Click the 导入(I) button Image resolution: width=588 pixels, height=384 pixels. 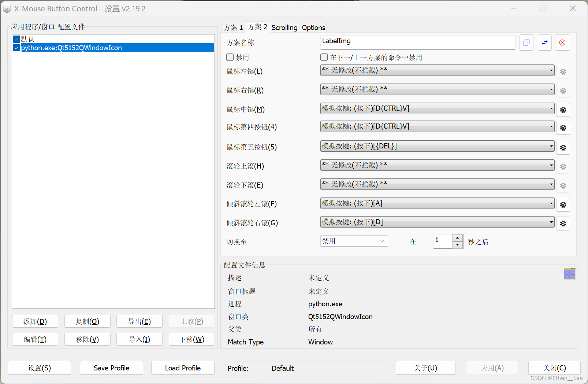[139, 339]
